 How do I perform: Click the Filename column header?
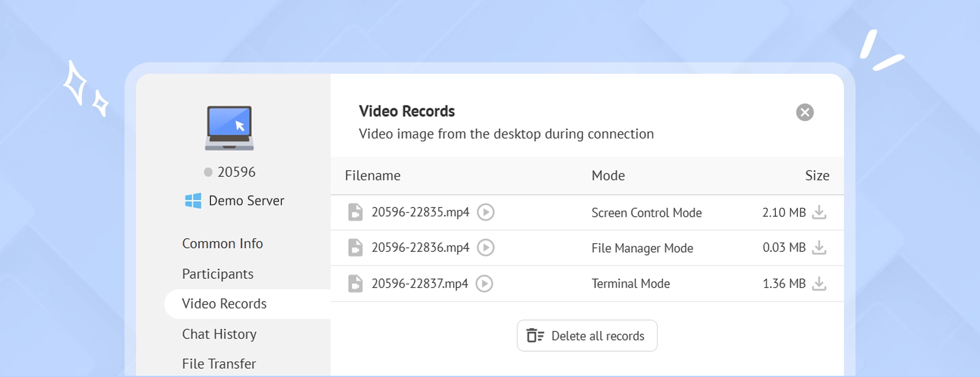tap(372, 176)
